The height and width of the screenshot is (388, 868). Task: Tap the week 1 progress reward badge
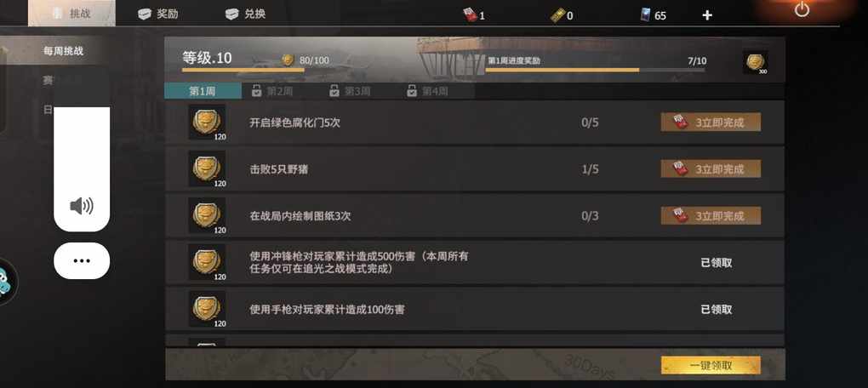point(755,62)
